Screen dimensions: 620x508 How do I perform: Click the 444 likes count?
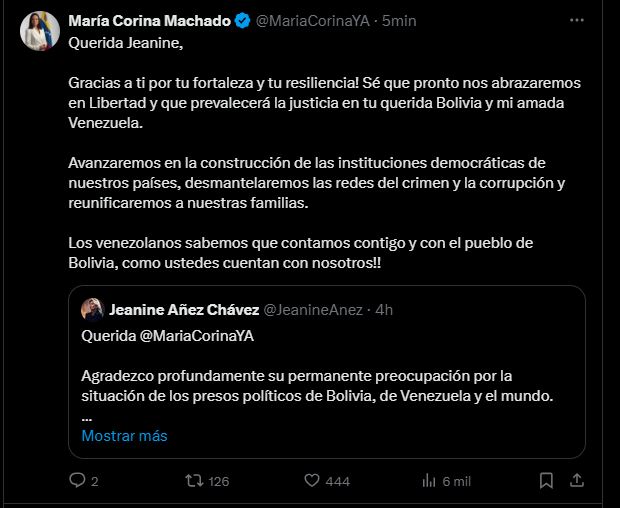point(337,481)
